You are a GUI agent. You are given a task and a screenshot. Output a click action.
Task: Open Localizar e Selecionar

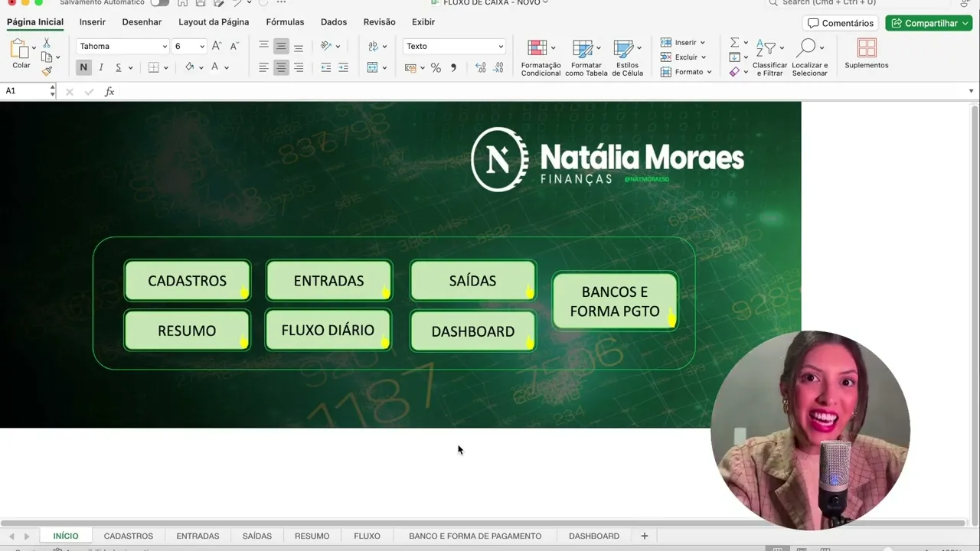[809, 57]
